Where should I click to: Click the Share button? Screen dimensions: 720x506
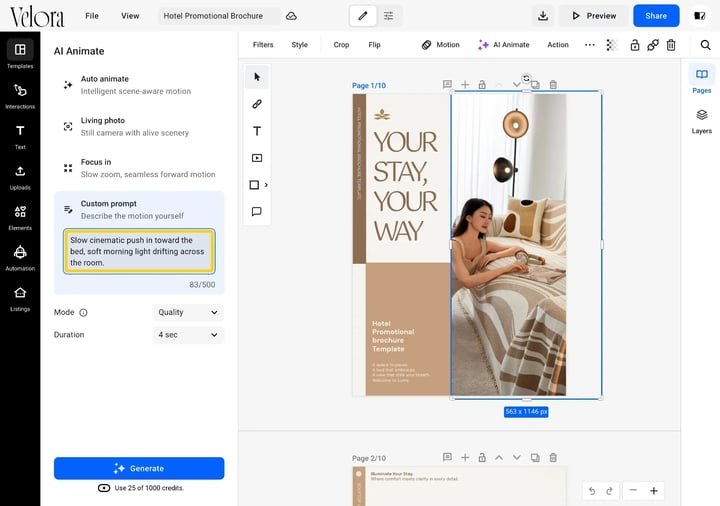click(x=656, y=16)
